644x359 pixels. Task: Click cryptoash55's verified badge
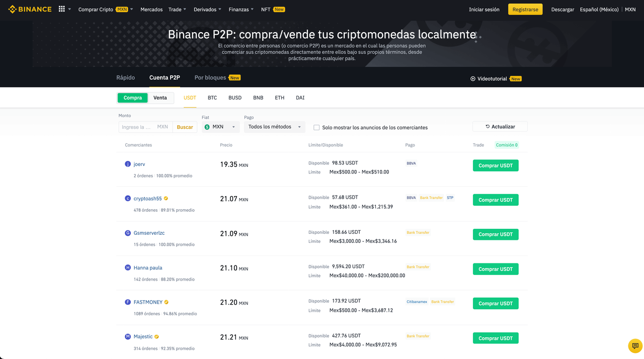pos(166,199)
